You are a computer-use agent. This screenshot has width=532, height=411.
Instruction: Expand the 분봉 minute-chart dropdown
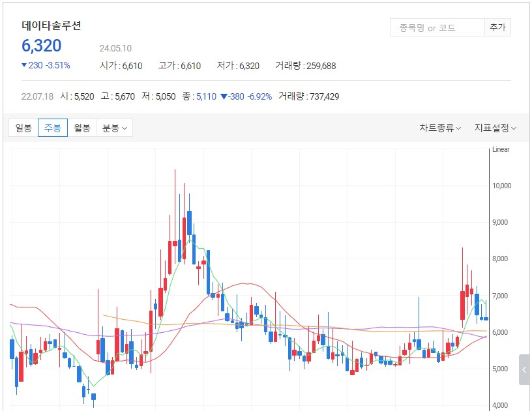(x=115, y=128)
